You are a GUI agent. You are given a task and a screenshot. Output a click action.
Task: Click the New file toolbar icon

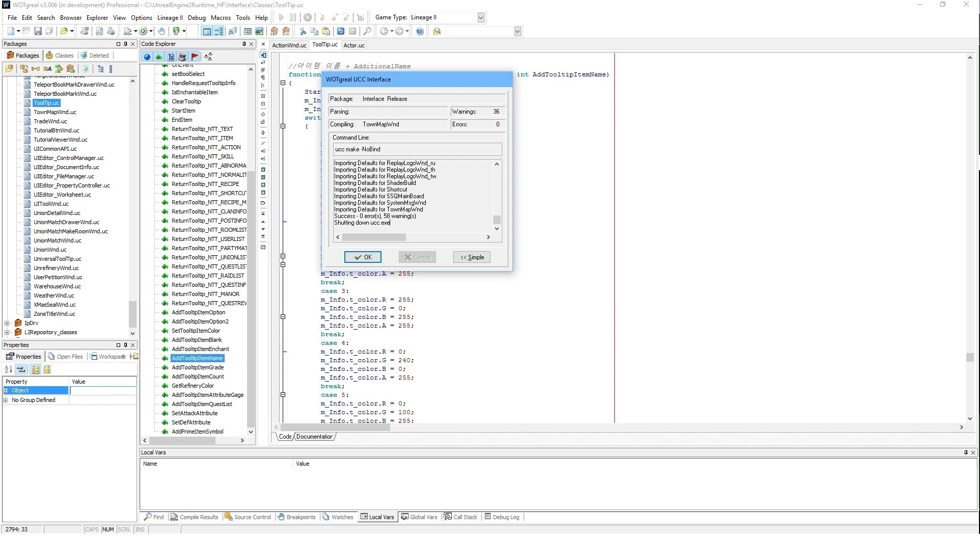[x=11, y=32]
